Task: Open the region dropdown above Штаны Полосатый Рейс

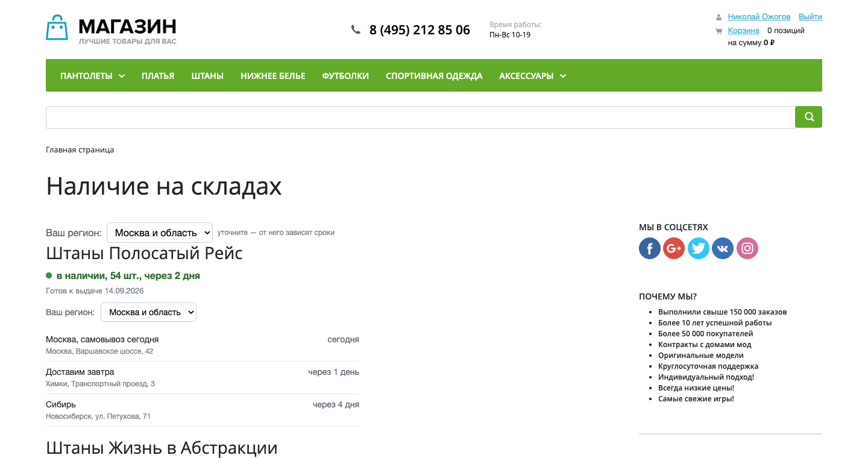Action: 160,233
